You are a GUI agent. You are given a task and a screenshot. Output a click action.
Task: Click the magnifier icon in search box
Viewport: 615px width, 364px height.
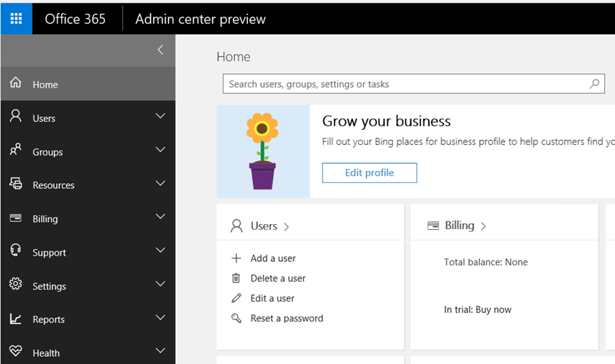point(595,83)
